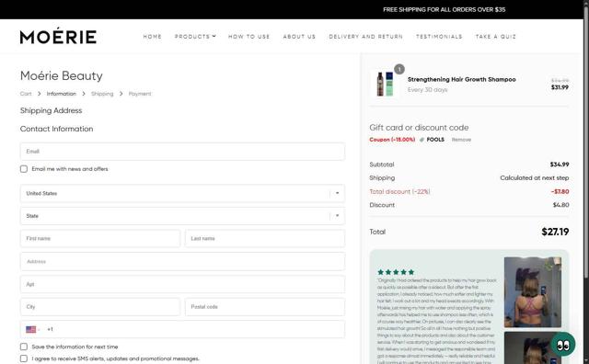589x364 pixels.
Task: Open the top customer review photo
Action: coord(532,292)
